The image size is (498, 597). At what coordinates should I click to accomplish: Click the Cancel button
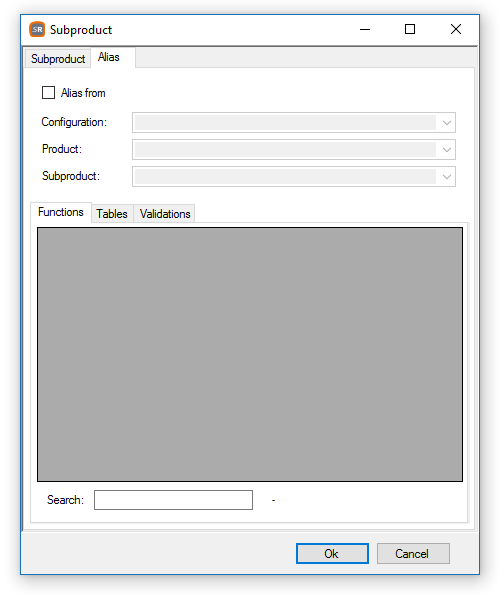point(413,553)
